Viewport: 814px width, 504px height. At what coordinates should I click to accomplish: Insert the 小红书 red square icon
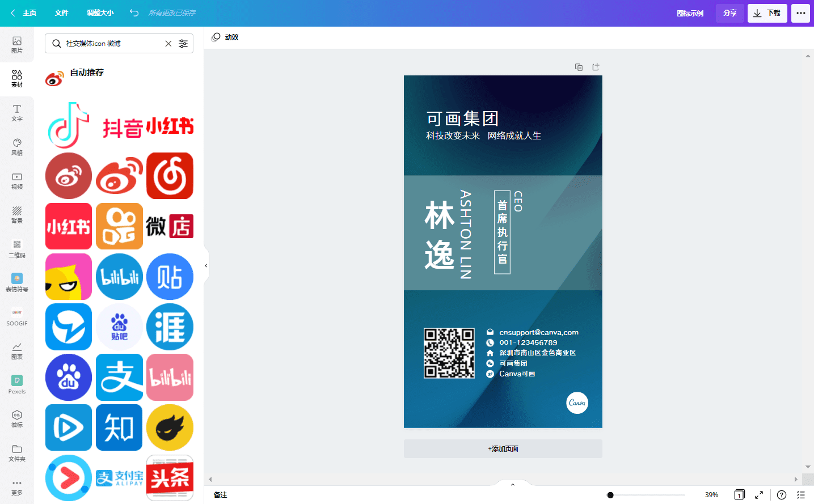[69, 226]
